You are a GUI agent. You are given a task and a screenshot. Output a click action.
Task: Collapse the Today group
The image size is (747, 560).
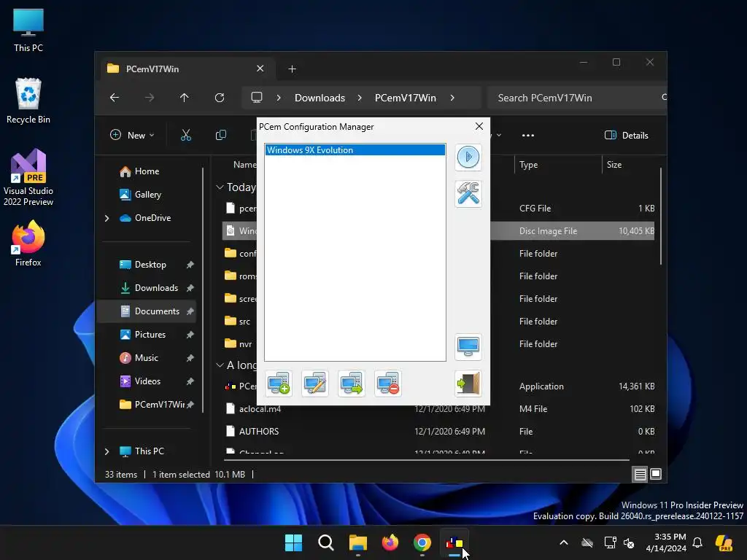[220, 187]
